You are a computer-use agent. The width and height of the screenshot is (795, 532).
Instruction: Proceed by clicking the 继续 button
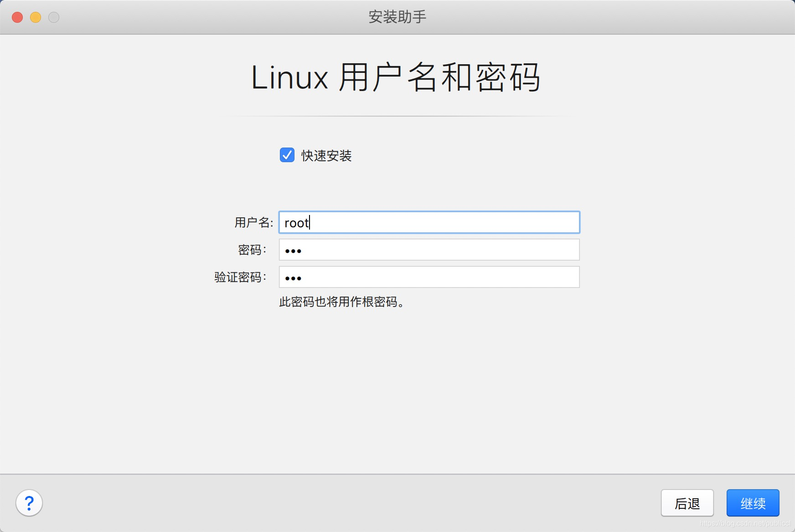[x=753, y=503]
